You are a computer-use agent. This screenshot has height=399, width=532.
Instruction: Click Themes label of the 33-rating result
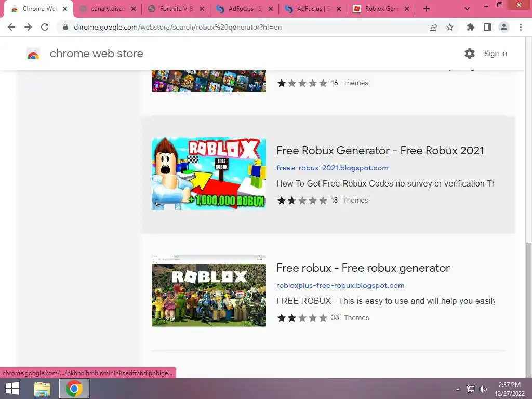pos(356,318)
